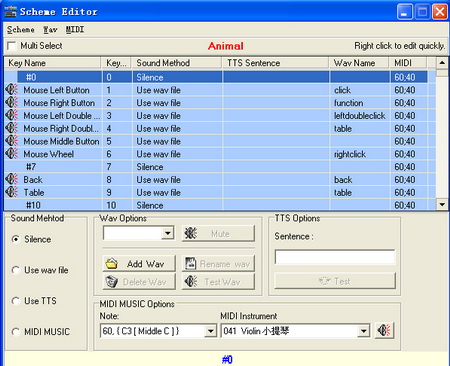Viewport: 450px width, 366px height.
Task: Select the #10 row
Action: (x=220, y=205)
